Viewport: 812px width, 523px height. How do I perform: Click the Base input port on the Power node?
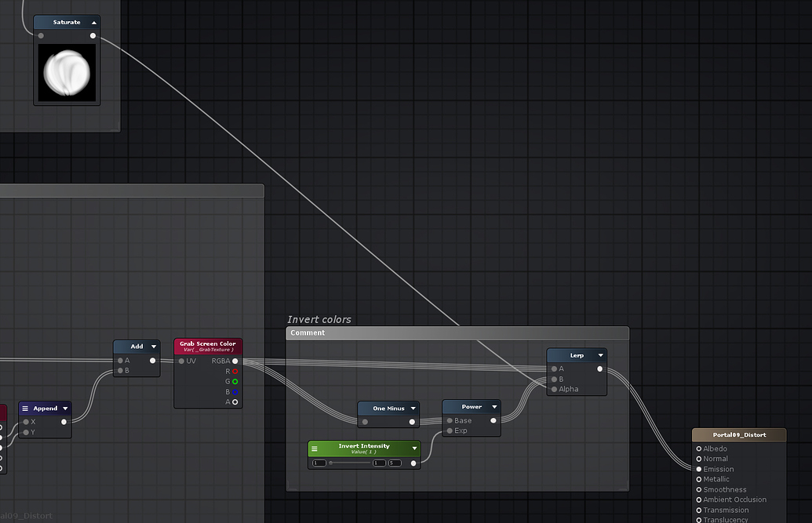pyautogui.click(x=448, y=420)
